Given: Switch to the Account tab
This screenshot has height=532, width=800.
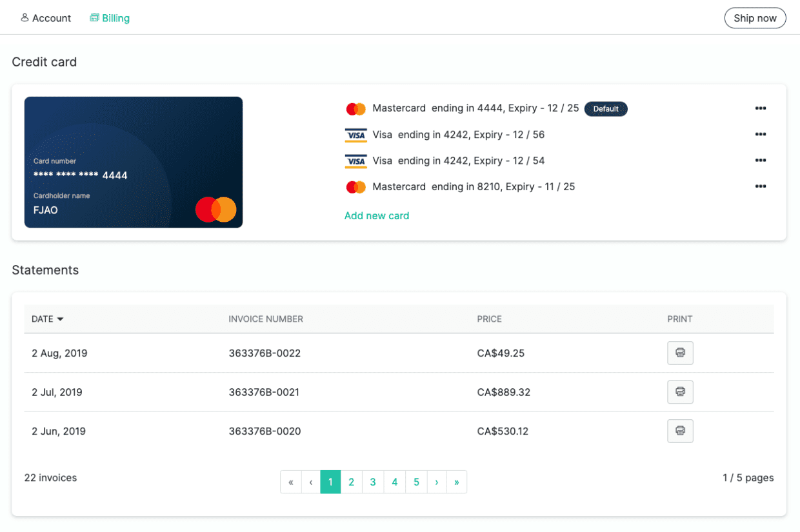Looking at the screenshot, I should click(x=46, y=18).
